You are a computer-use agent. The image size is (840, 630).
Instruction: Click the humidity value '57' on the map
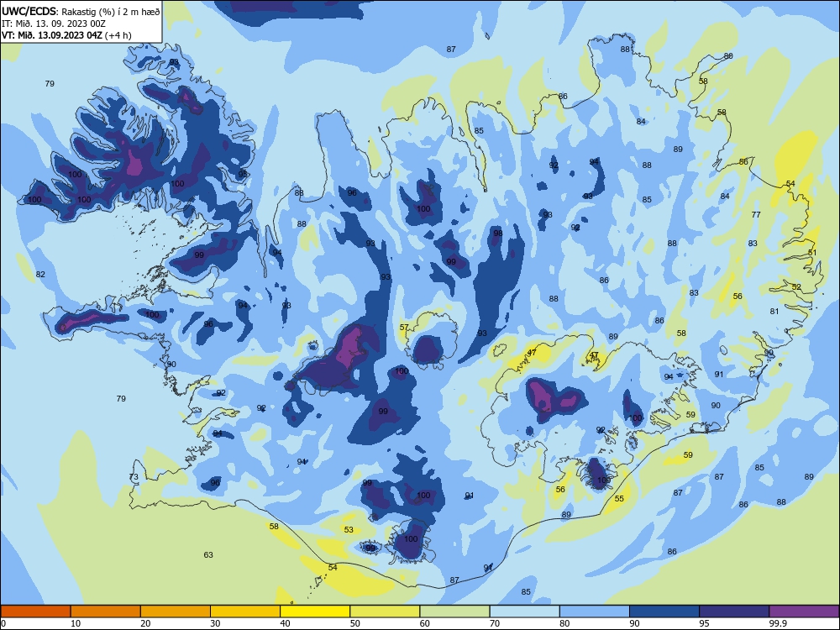coord(405,328)
